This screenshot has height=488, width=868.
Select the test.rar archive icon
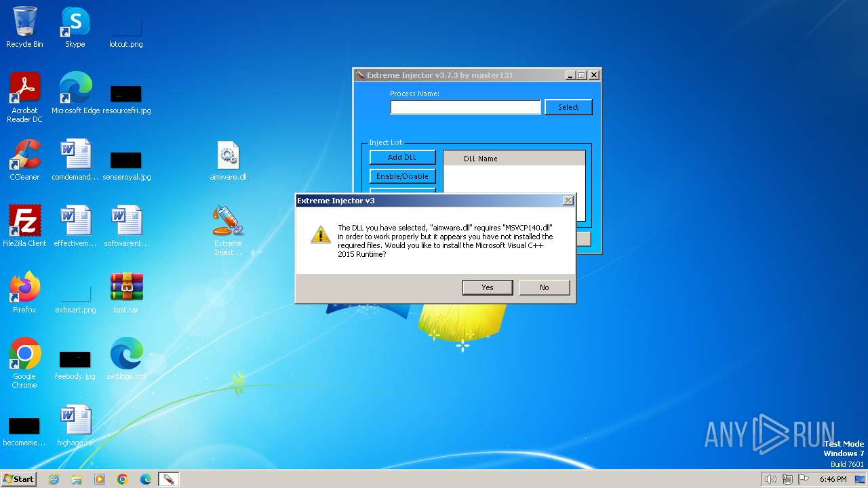tap(126, 293)
